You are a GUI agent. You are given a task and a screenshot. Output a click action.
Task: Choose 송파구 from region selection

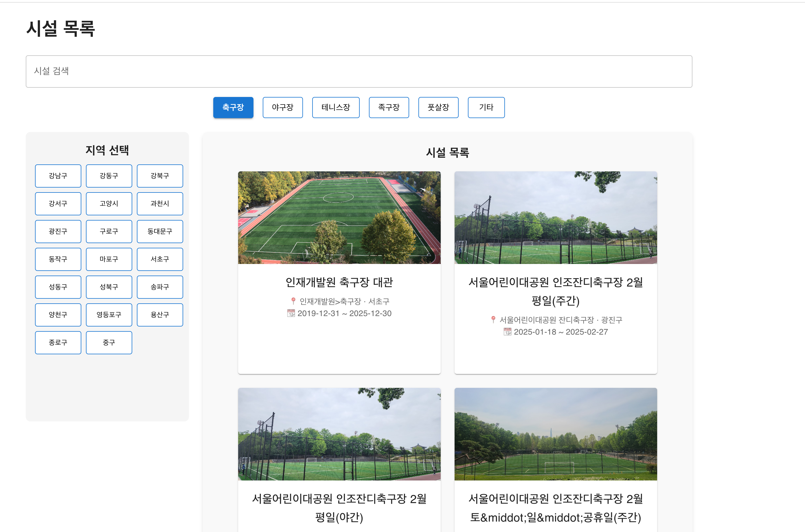coord(160,287)
